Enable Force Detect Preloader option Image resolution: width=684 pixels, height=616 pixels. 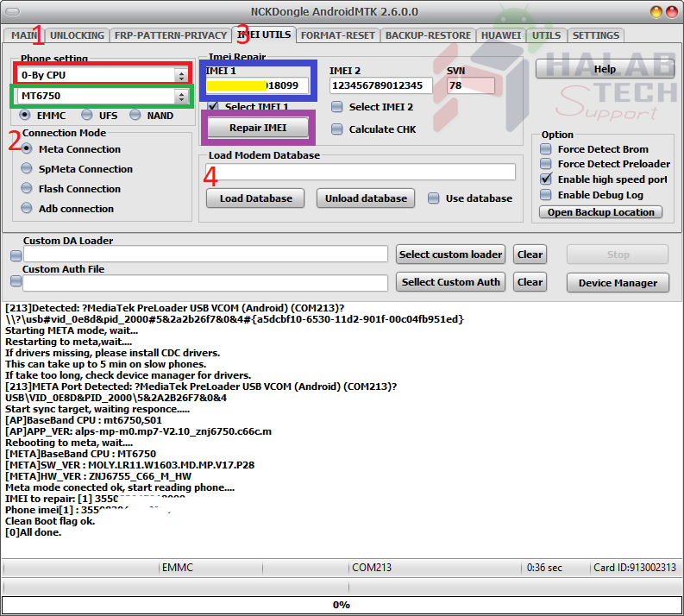click(546, 164)
